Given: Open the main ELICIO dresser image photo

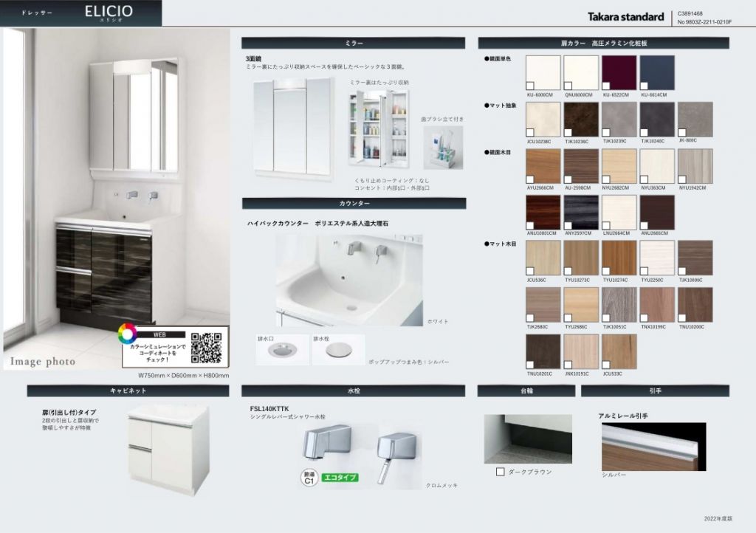Looking at the screenshot, I should (117, 199).
